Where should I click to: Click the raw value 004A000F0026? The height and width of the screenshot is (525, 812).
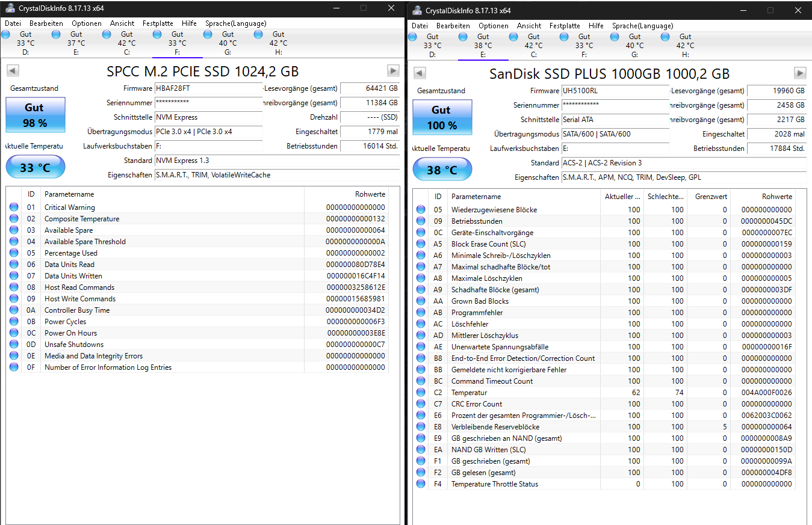pos(767,393)
